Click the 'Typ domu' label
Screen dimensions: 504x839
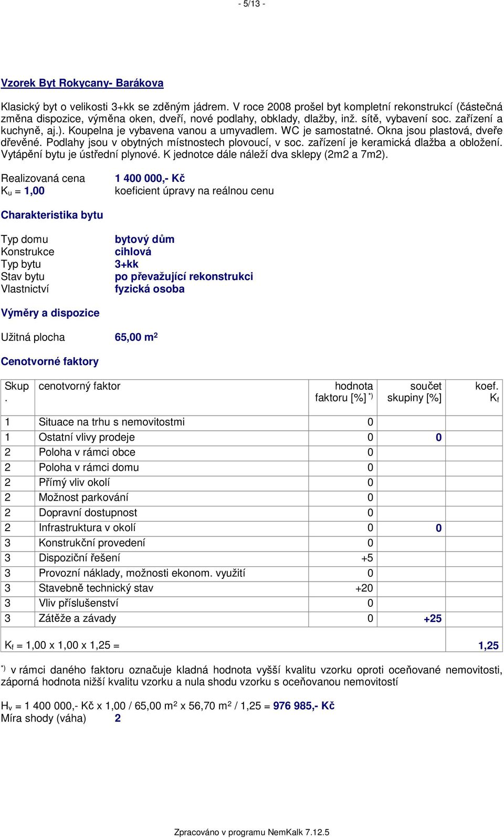tap(25, 240)
